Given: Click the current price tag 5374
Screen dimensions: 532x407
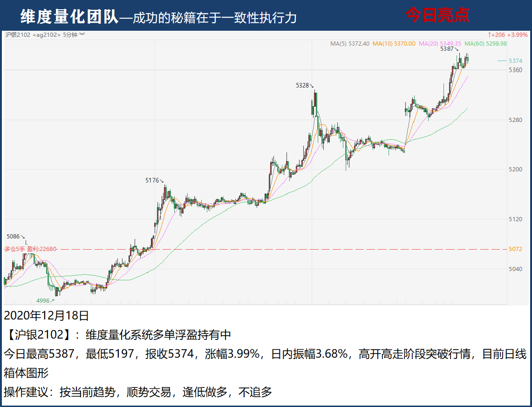Looking at the screenshot, I should (515, 61).
